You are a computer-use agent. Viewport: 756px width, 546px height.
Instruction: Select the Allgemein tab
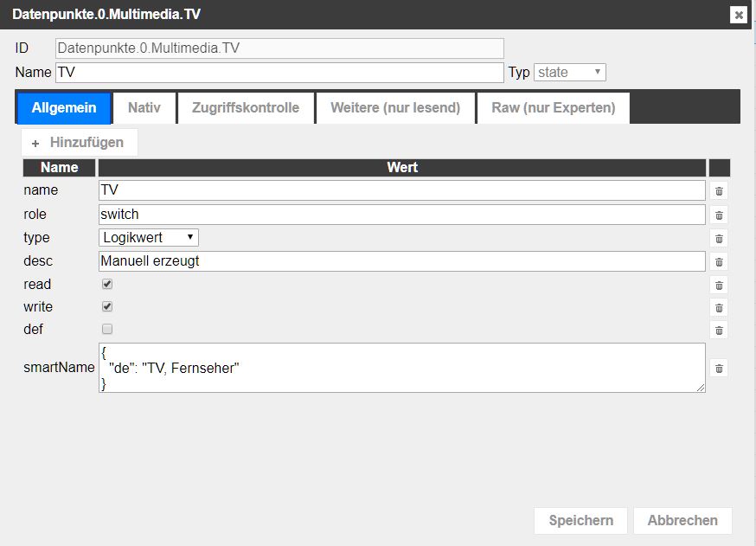click(64, 107)
